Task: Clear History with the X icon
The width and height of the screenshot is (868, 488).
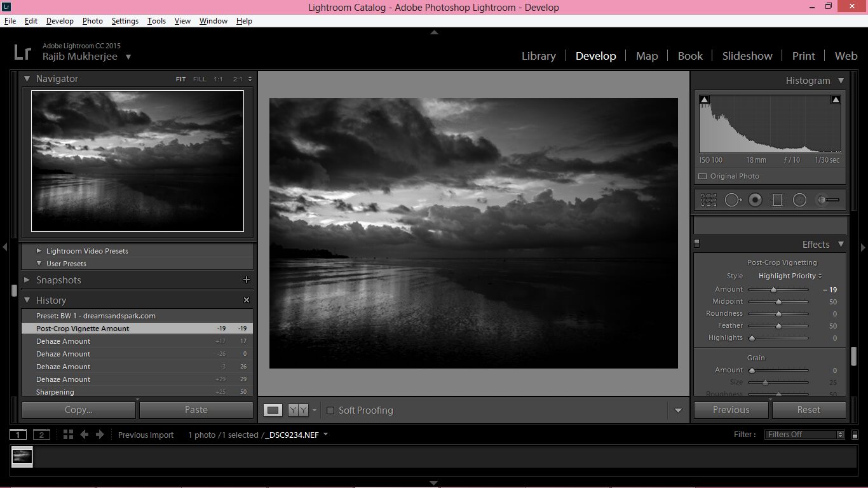Action: click(x=247, y=300)
